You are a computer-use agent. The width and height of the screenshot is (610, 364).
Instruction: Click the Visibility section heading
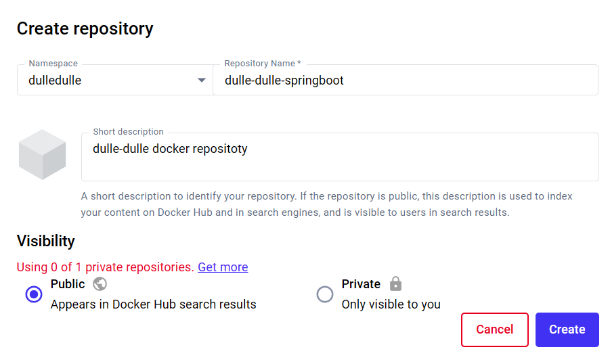click(46, 241)
